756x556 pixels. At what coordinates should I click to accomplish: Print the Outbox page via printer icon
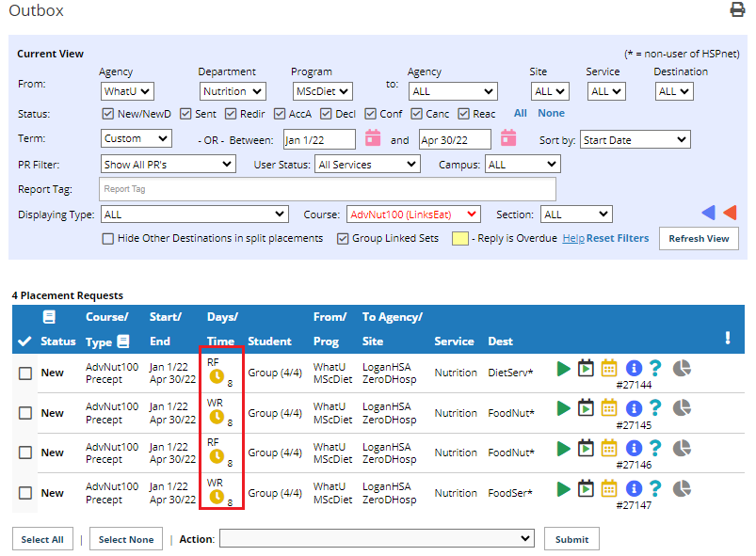[x=737, y=9]
